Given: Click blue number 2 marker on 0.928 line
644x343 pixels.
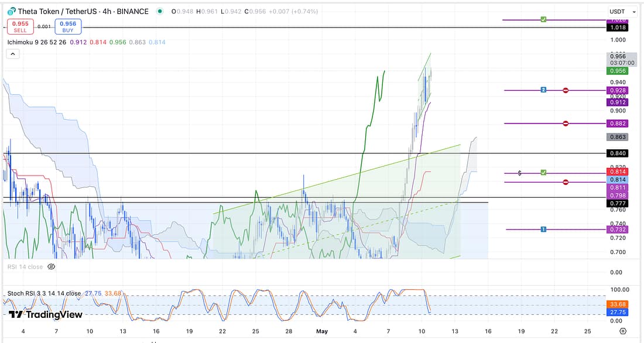Looking at the screenshot, I should coord(543,90).
